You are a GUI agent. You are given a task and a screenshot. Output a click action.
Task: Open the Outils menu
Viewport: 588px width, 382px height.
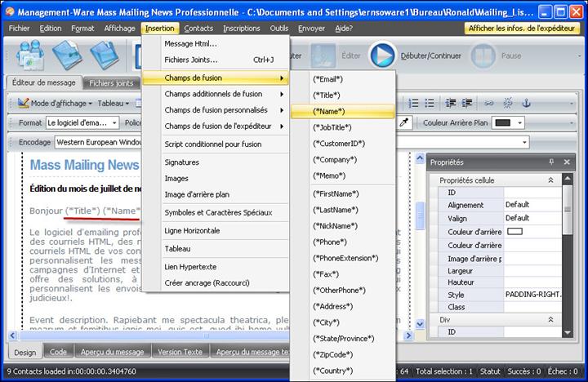coord(279,28)
